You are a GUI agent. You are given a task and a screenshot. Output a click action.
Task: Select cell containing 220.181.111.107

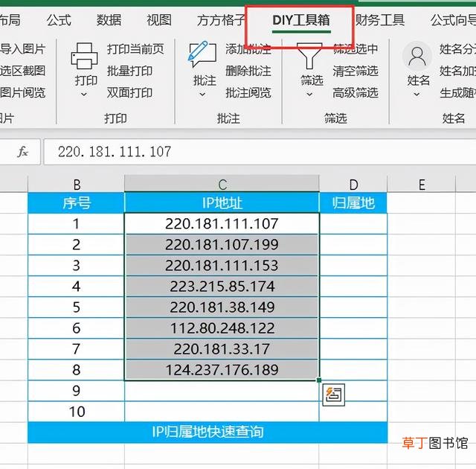pyautogui.click(x=222, y=223)
